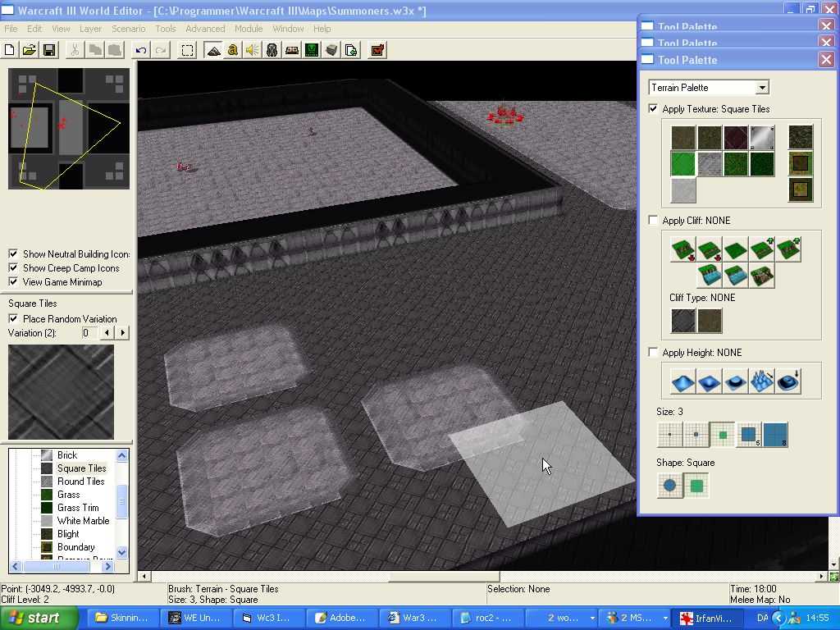
Task: Set brush size to 1
Action: click(670, 435)
